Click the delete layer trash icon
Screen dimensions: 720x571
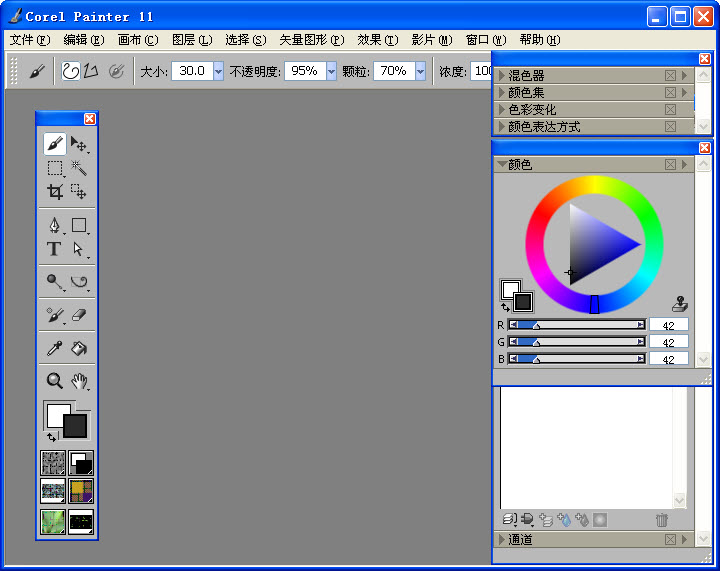(662, 520)
